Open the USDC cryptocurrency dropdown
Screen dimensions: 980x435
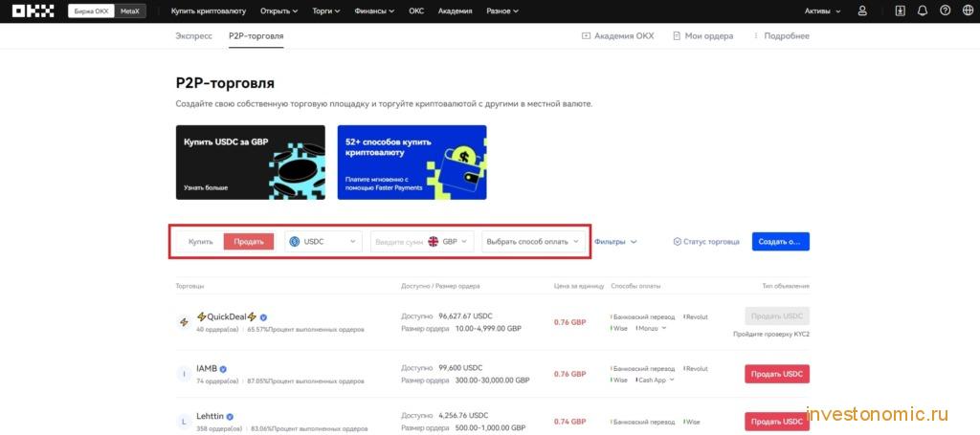click(323, 242)
